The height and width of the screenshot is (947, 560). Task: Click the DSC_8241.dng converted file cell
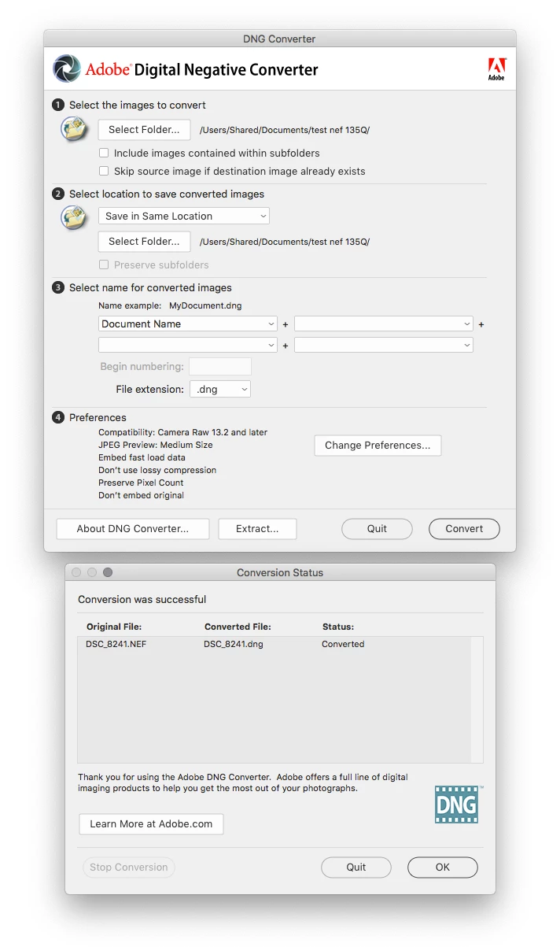pyautogui.click(x=234, y=644)
